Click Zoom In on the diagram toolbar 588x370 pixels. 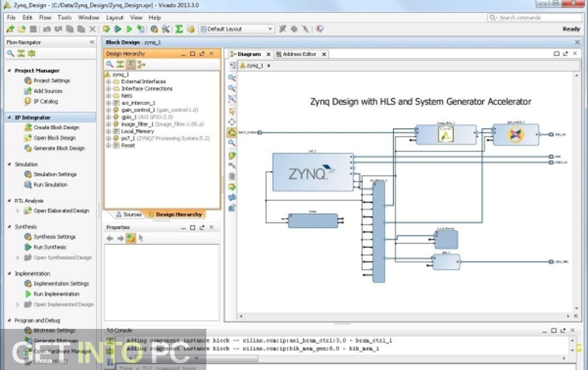pyautogui.click(x=232, y=78)
